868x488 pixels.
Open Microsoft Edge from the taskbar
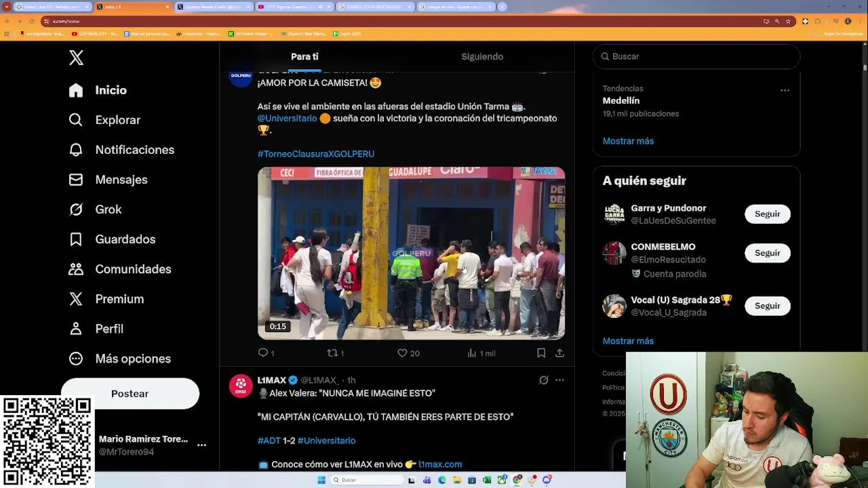click(442, 480)
